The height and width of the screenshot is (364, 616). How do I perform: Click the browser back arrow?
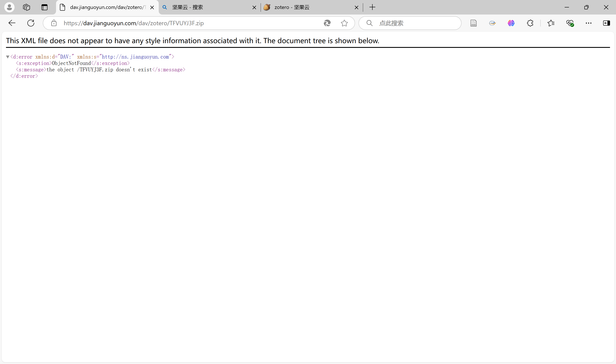coord(12,23)
